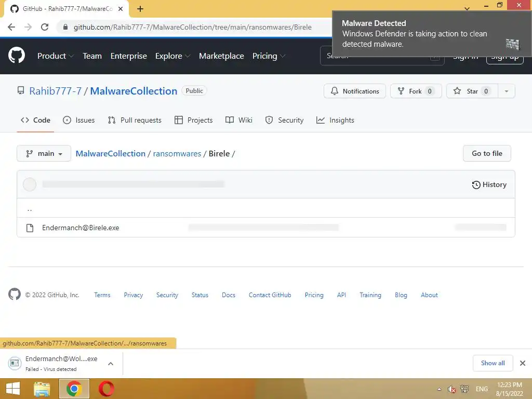
Task: Open the main branch selector dropdown
Action: click(x=44, y=153)
